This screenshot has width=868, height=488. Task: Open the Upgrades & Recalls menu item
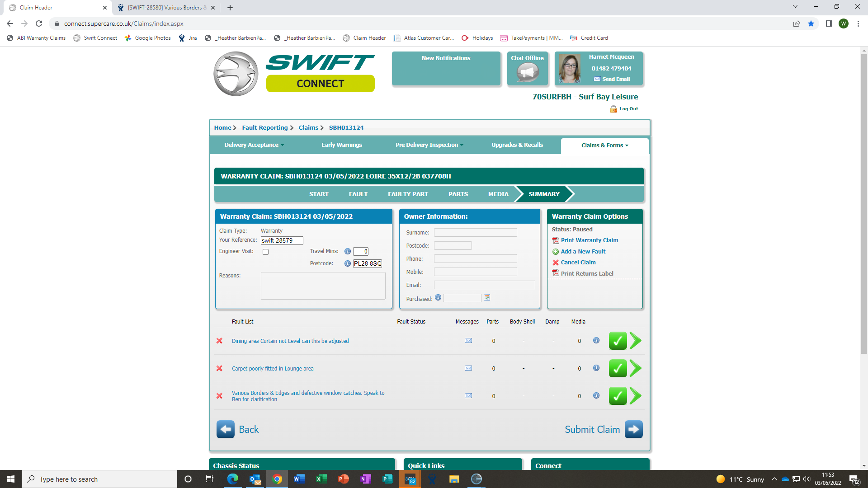click(517, 145)
